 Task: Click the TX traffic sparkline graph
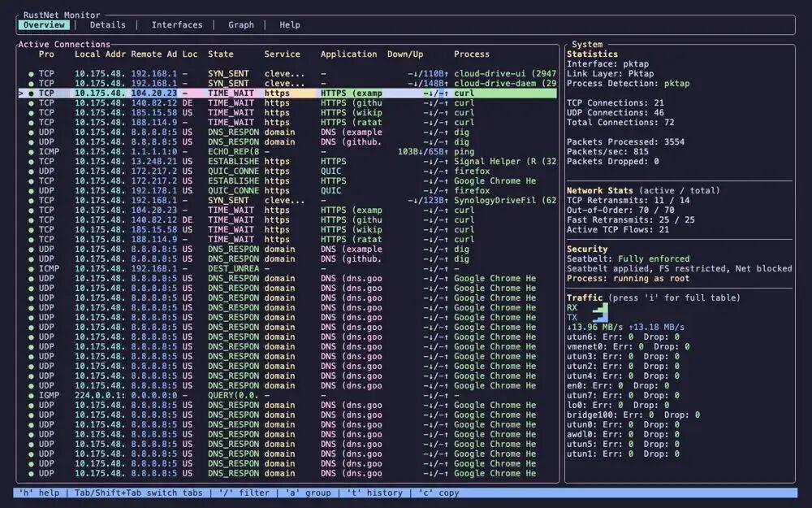tap(601, 317)
